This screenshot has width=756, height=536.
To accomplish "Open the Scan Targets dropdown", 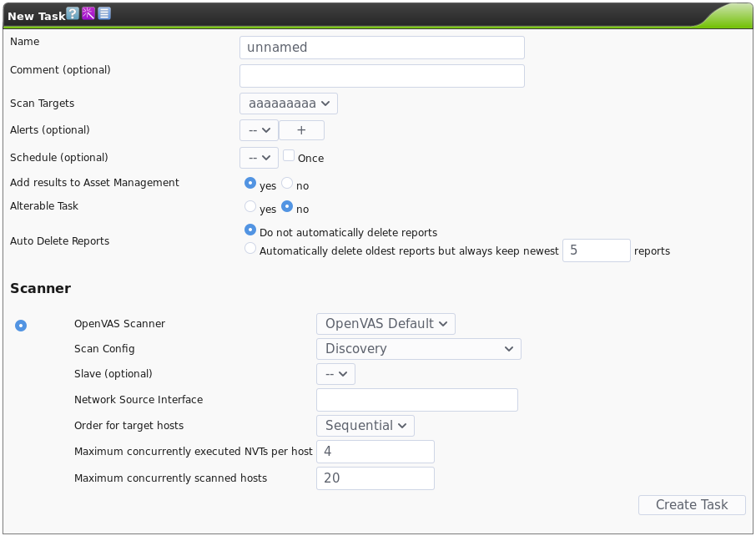I will coord(288,104).
